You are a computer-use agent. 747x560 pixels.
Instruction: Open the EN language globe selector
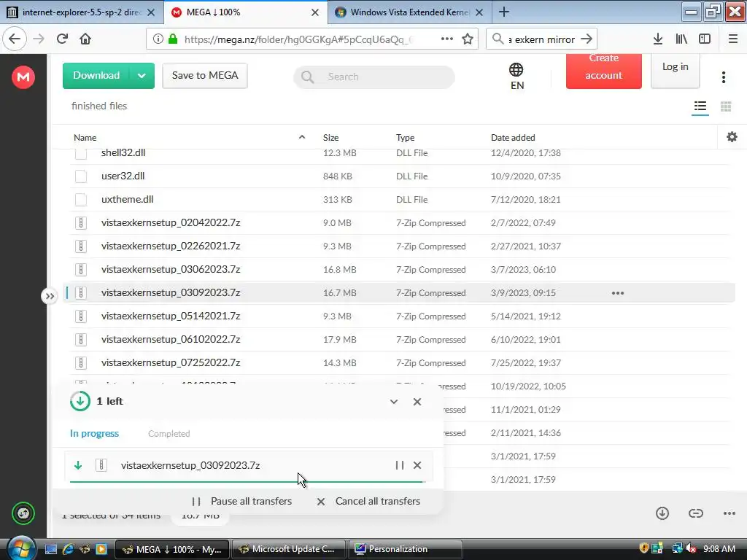click(x=516, y=76)
